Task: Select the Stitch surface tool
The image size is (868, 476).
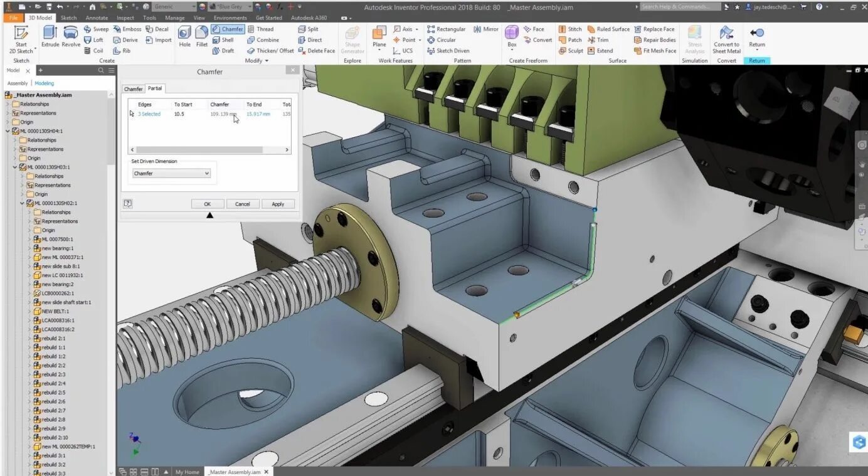Action: pyautogui.click(x=570, y=29)
